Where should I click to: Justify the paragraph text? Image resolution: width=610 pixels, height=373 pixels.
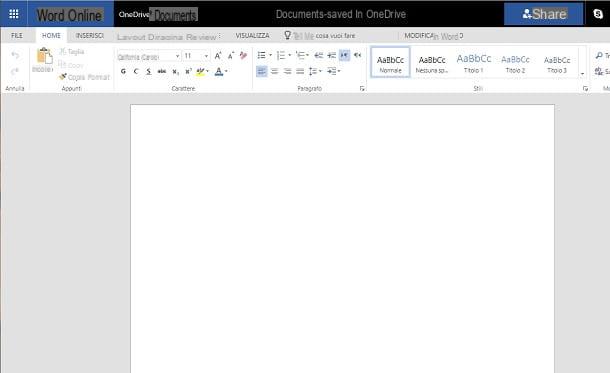tap(300, 71)
